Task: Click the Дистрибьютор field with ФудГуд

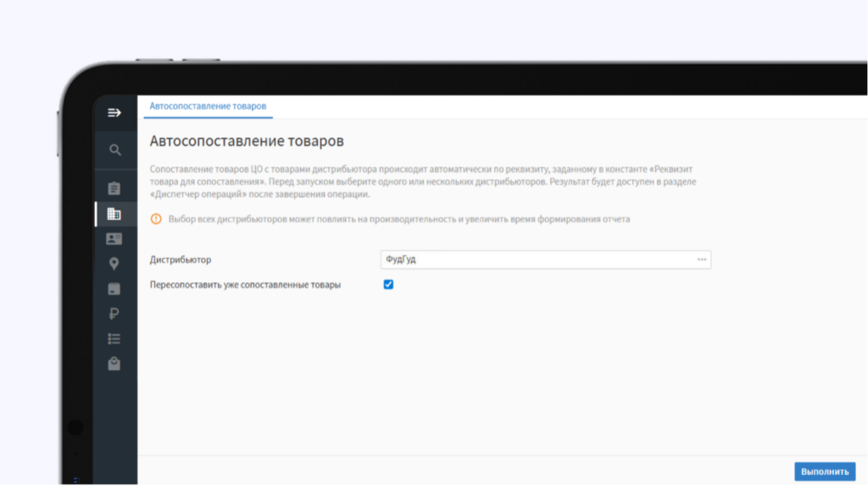Action: pyautogui.click(x=545, y=260)
